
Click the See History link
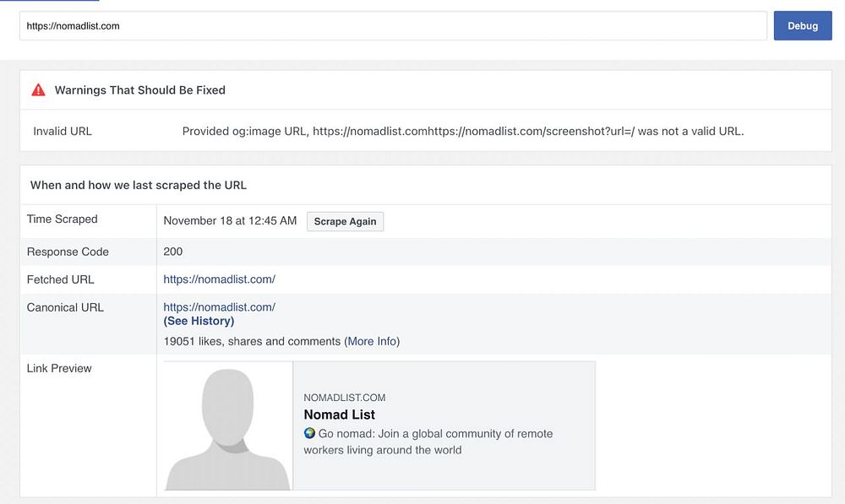[x=199, y=321]
